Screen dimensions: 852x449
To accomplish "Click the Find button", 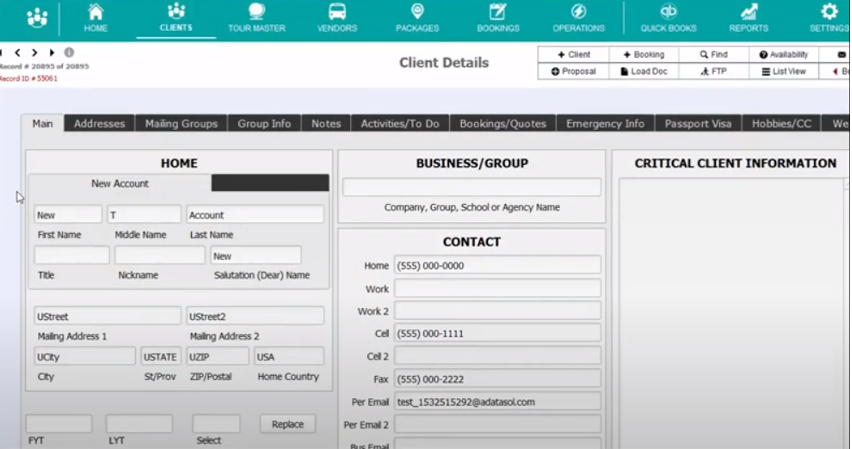I will [714, 54].
